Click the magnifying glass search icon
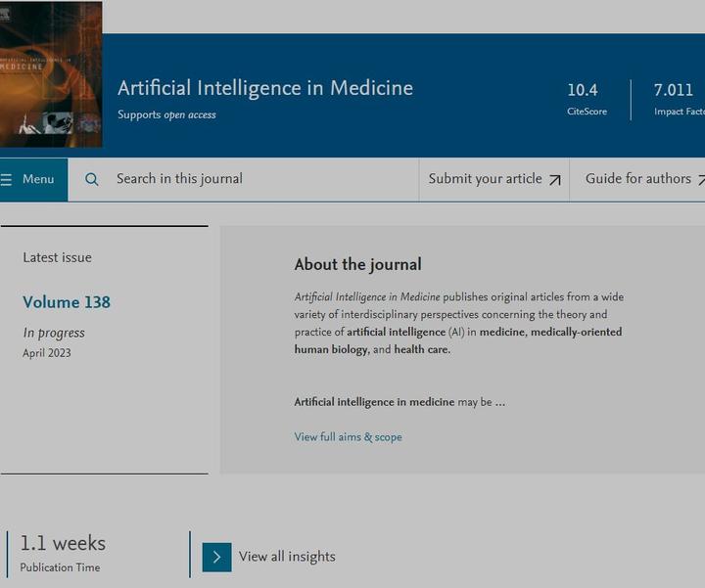Viewport: 705px width, 588px height. (x=92, y=179)
